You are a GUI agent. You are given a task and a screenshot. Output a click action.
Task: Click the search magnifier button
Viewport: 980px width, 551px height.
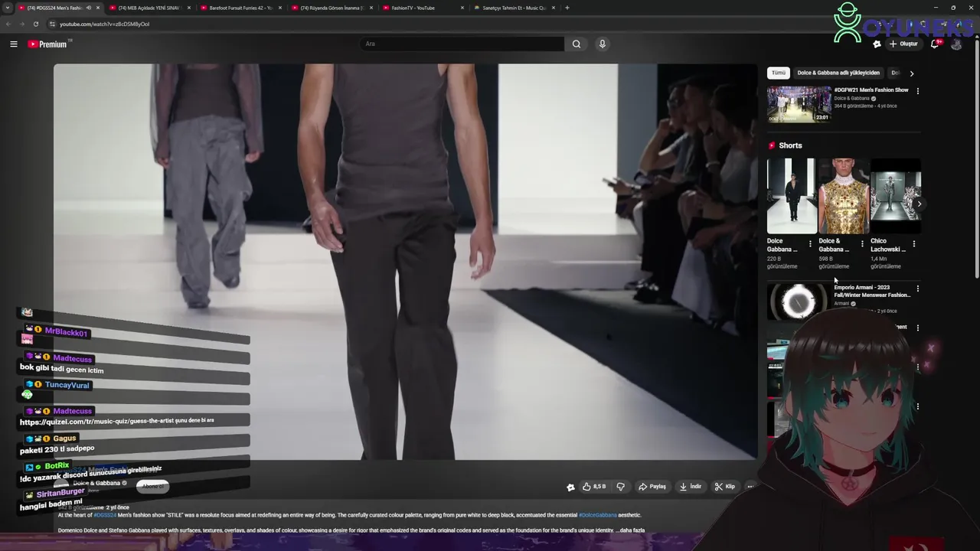[x=577, y=44]
